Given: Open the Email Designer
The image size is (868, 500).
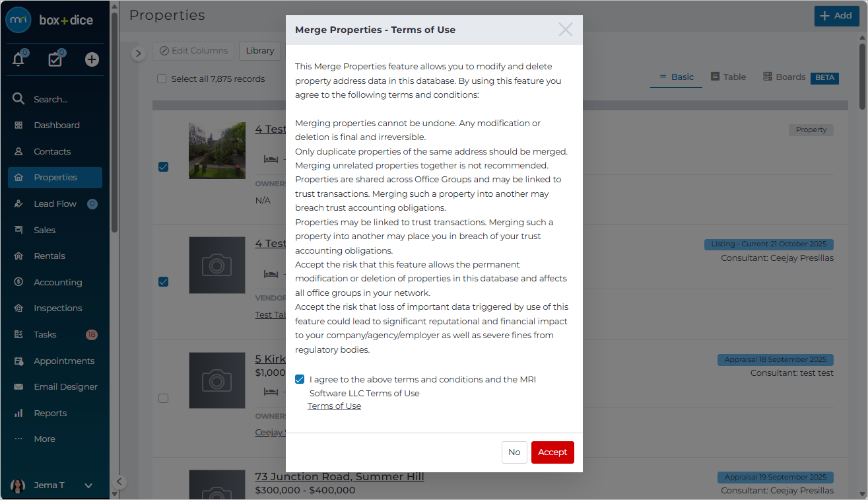Looking at the screenshot, I should click(x=55, y=386).
